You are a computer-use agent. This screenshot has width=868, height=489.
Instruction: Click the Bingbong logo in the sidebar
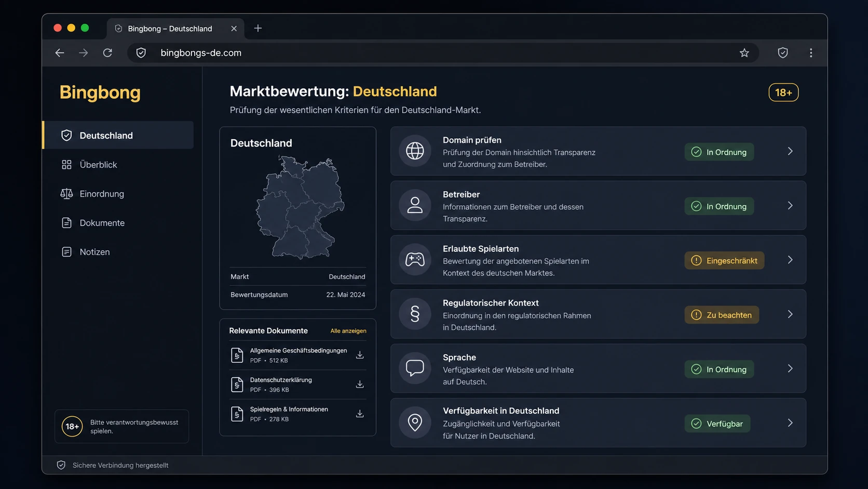[100, 92]
